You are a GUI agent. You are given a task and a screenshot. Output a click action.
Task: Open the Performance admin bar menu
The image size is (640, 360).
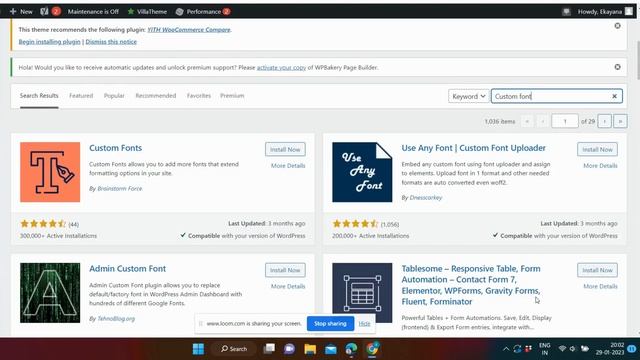coord(203,11)
